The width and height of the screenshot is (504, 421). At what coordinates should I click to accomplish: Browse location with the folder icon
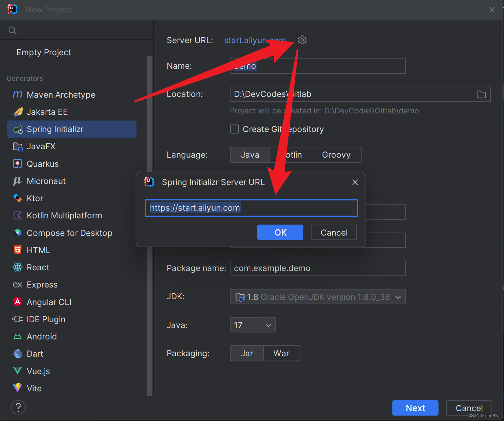point(481,94)
